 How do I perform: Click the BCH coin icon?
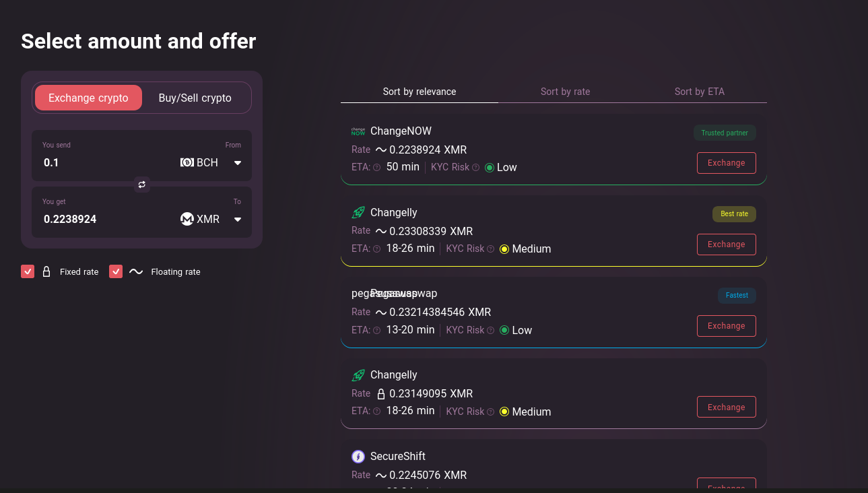click(x=187, y=162)
